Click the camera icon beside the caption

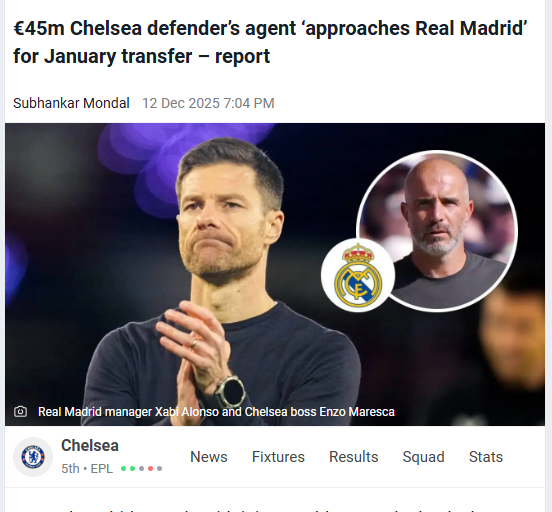tap(20, 411)
